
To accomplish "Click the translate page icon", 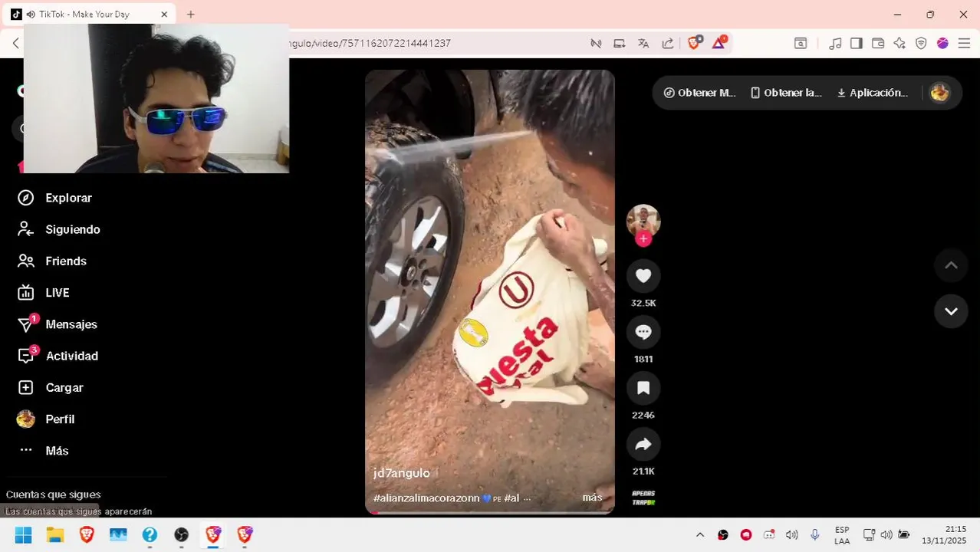I will coord(643,43).
